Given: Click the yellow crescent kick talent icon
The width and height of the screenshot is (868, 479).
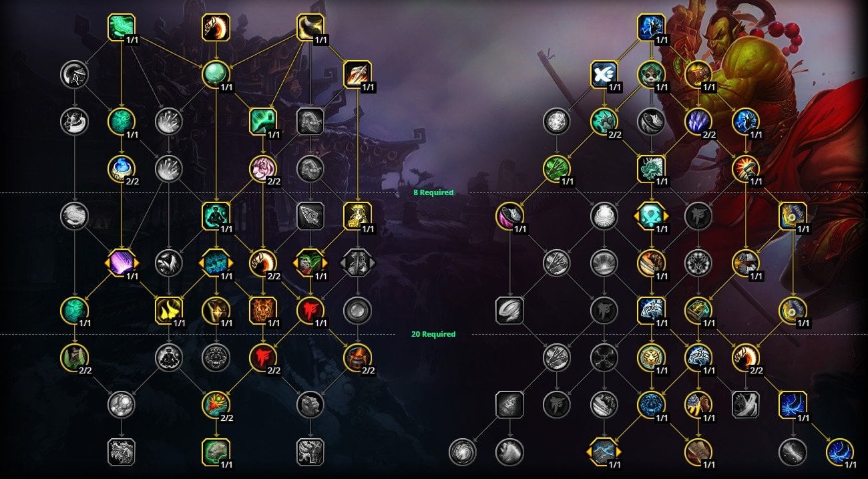Looking at the screenshot, I should pyautogui.click(x=310, y=27).
